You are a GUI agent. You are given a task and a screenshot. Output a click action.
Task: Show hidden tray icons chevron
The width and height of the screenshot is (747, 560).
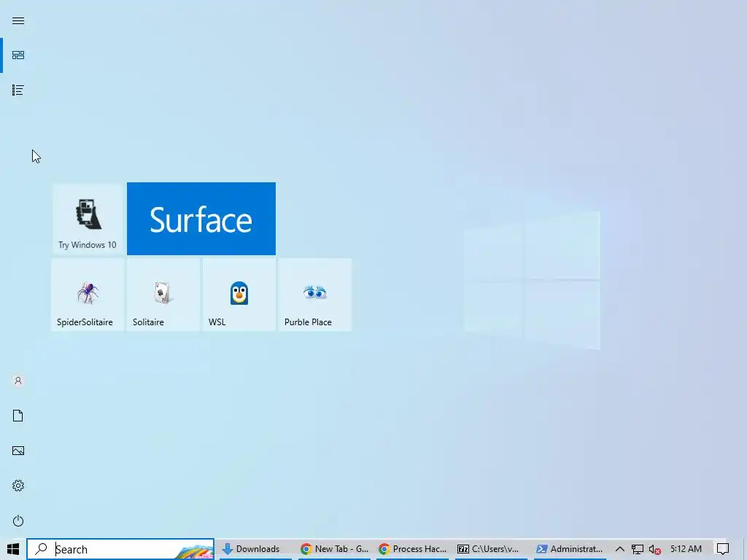pos(620,549)
